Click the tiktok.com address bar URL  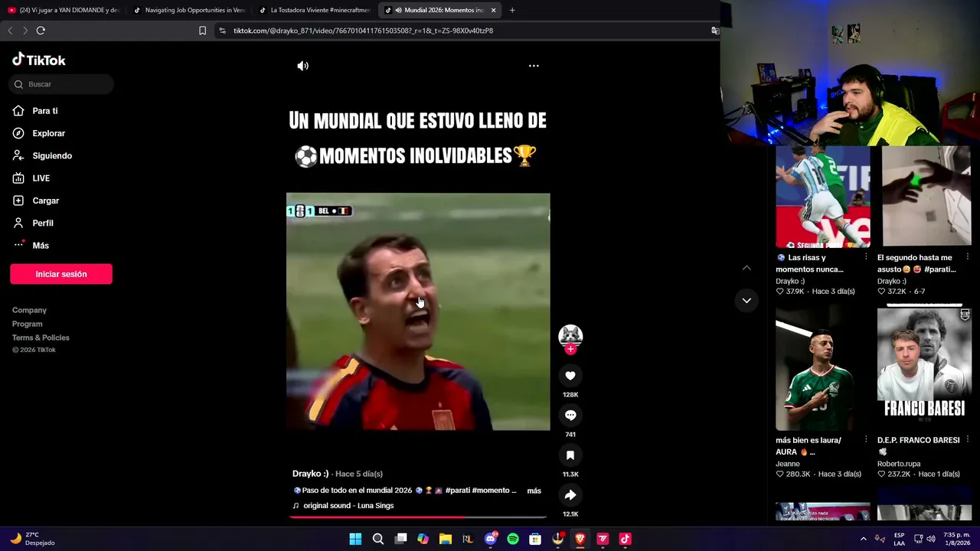[363, 31]
